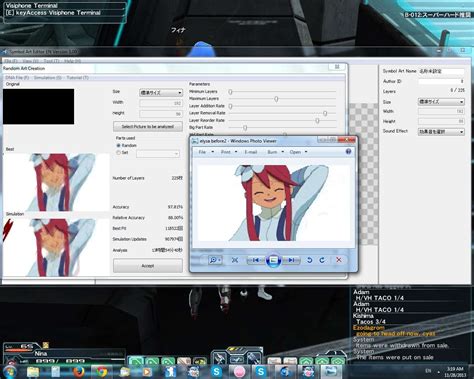The width and height of the screenshot is (474, 379).
Task: Click the actual size icon in Photo Viewer
Action: coord(235,260)
